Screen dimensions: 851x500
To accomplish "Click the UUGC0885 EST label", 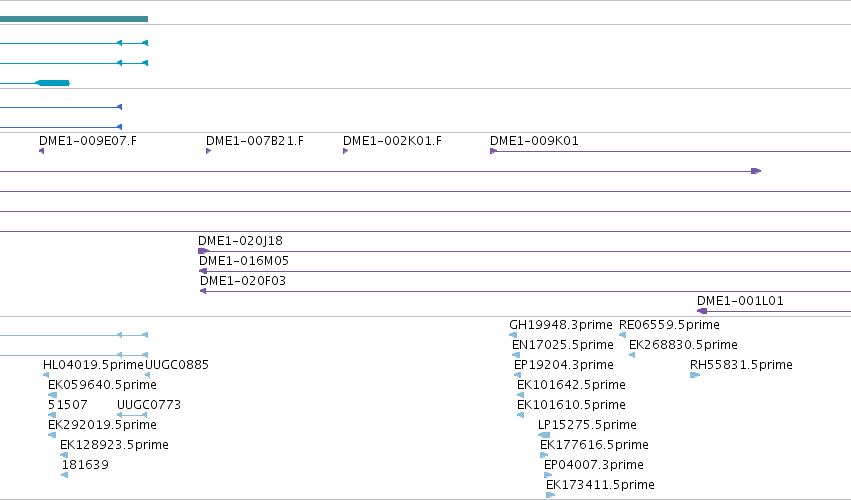I will tap(177, 365).
